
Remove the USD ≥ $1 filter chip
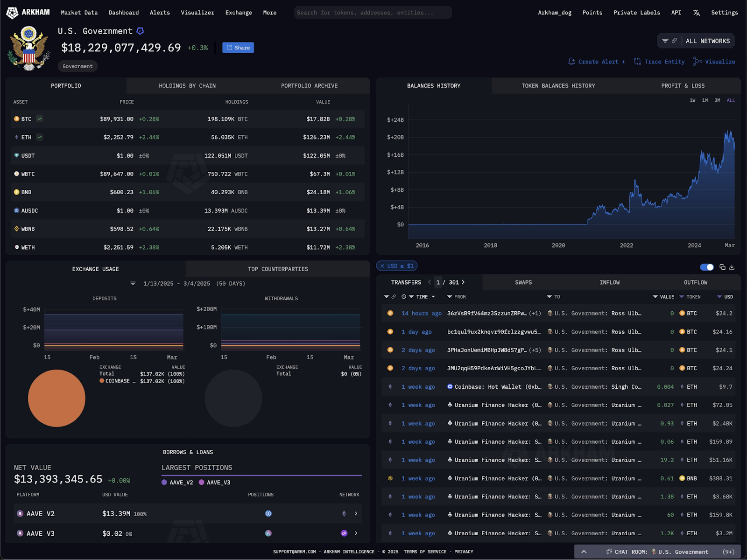tap(382, 266)
